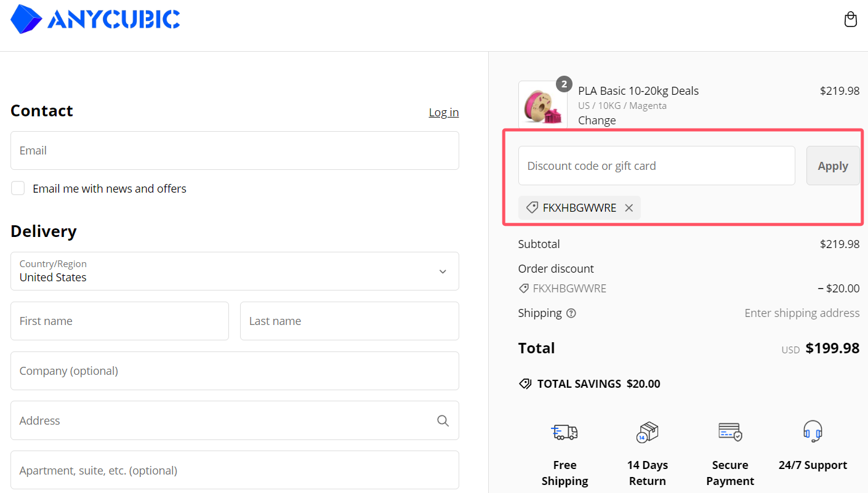Click the Delivery heading
Screen dimensions: 868x493
coord(44,231)
